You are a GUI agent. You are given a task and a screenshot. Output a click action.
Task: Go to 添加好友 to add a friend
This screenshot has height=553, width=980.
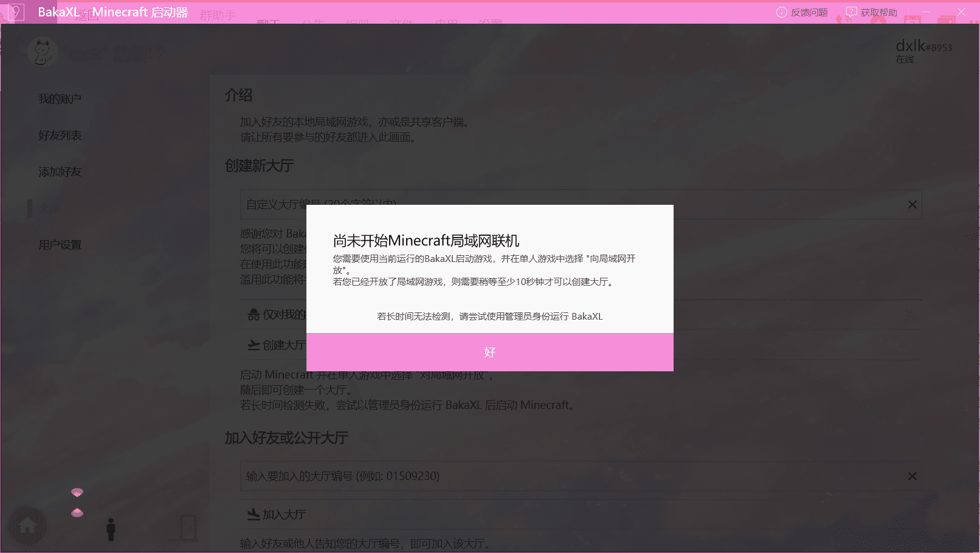point(58,171)
